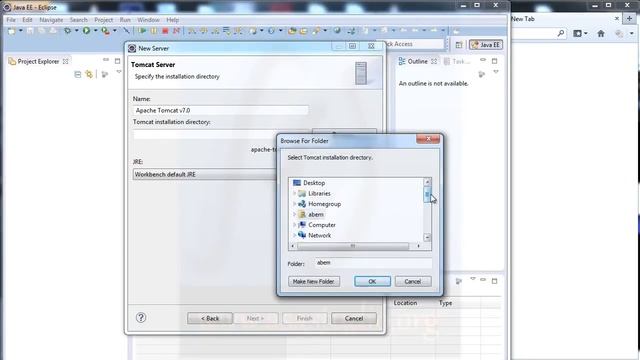The width and height of the screenshot is (640, 360).
Task: Expand the Libraries tree node
Action: [294, 193]
